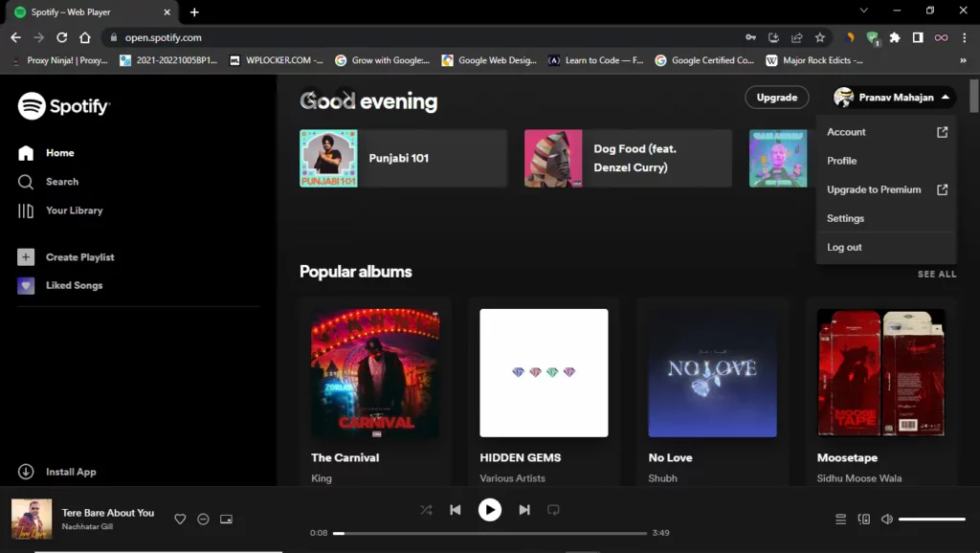Reload the page
The image size is (980, 553).
pos(62,37)
